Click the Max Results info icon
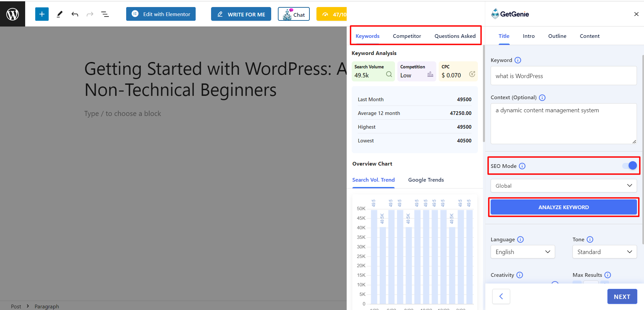 (x=608, y=275)
